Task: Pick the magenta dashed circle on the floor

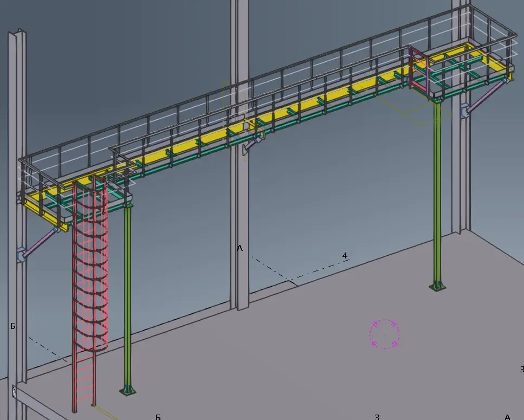Action: pyautogui.click(x=384, y=334)
